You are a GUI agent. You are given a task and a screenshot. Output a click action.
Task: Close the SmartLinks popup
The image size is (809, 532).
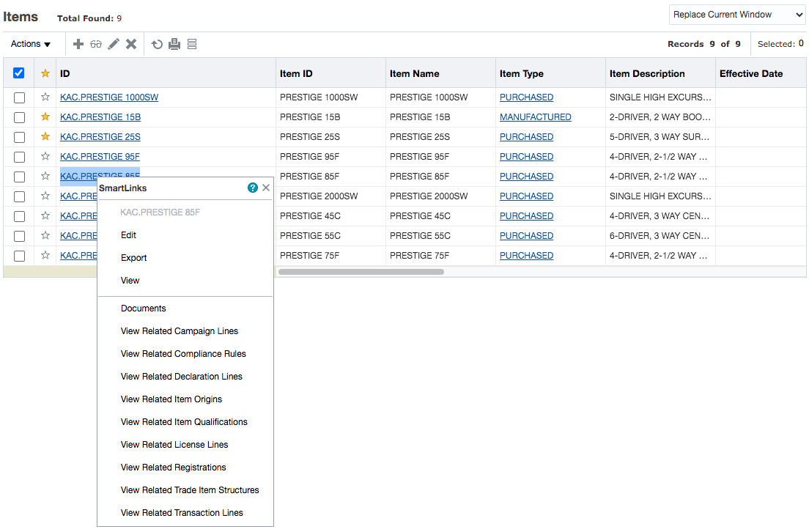click(266, 188)
